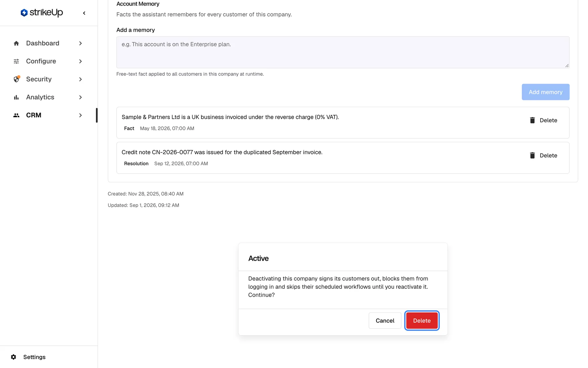This screenshot has height=368, width=588.
Task: Click the Credit note CN-2026-0077 memory text
Action: tap(222, 152)
